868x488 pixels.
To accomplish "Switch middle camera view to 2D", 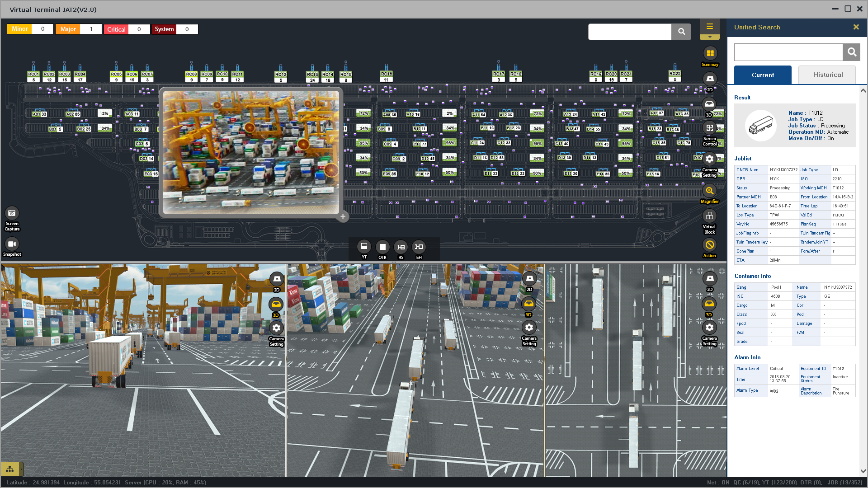I will (529, 279).
